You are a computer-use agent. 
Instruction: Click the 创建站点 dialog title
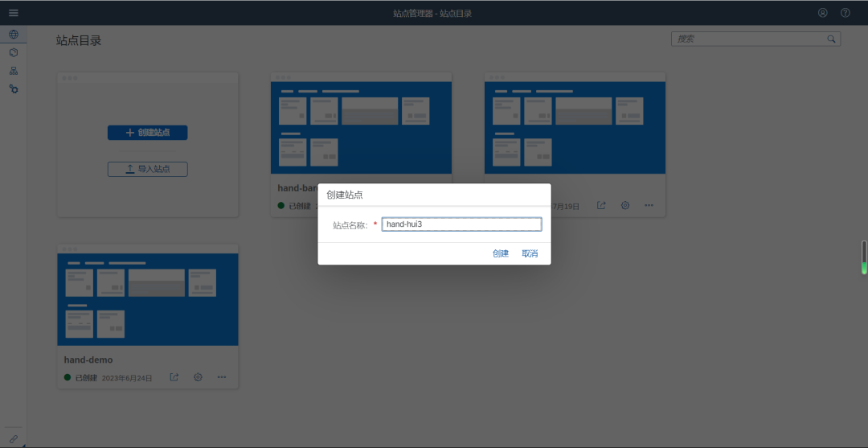(344, 195)
